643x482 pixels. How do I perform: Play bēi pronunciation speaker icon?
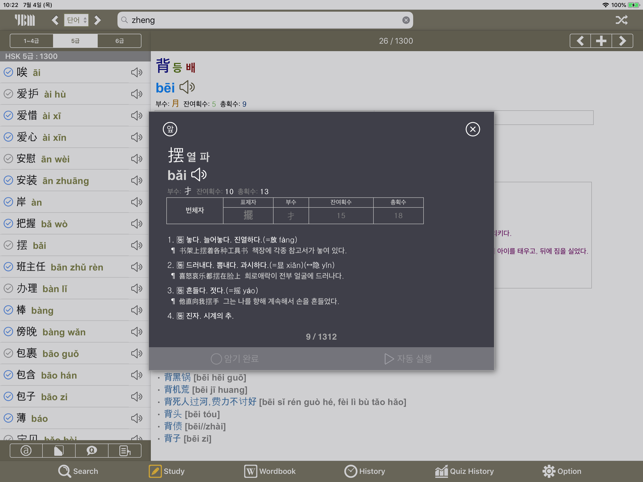click(187, 87)
